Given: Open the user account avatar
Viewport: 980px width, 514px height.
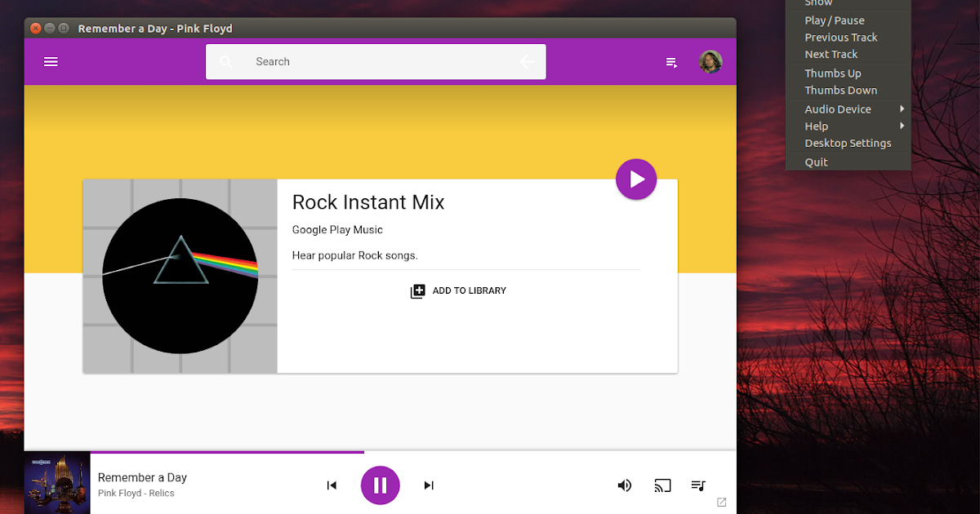Looking at the screenshot, I should coord(710,62).
